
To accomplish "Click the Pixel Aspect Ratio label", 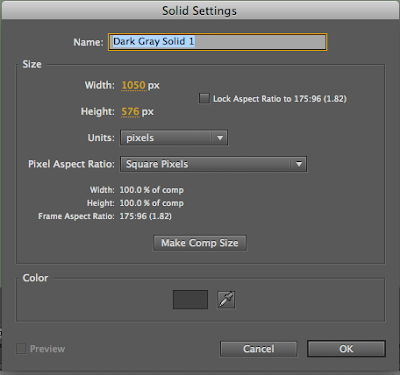I will click(x=71, y=164).
